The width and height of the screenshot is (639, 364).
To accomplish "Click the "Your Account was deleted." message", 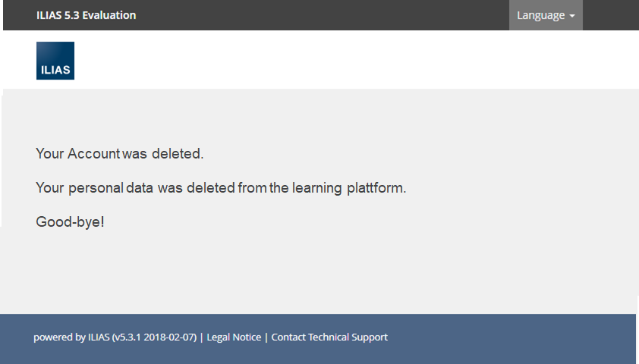I will click(x=120, y=154).
